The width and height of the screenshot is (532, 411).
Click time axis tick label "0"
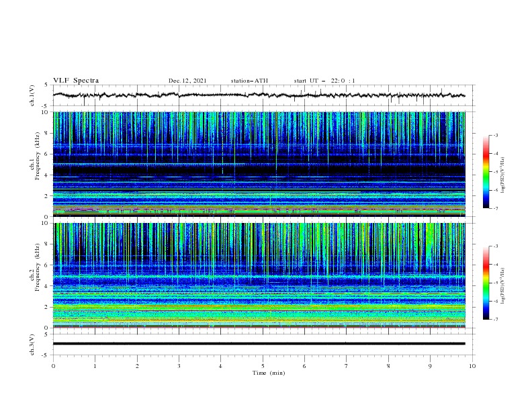coord(53,366)
